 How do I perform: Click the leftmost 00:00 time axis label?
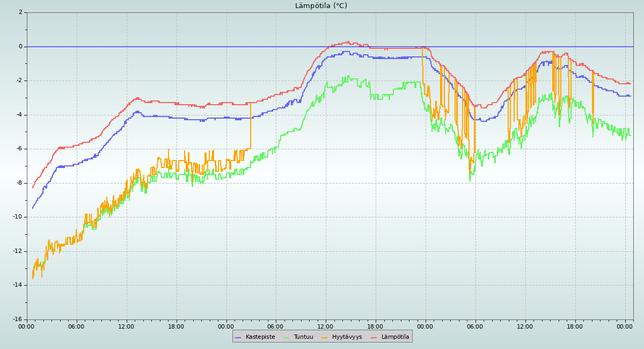click(27, 326)
